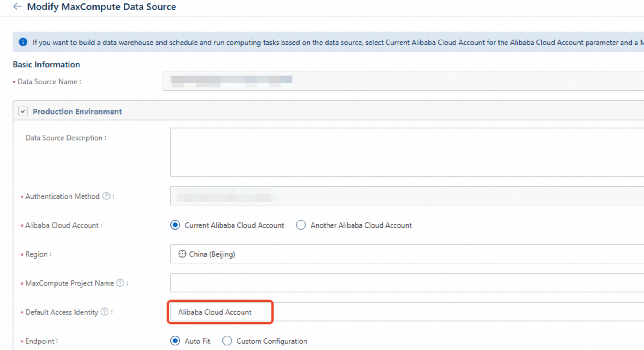Click the Production Environment section header
644x350 pixels.
click(x=77, y=112)
